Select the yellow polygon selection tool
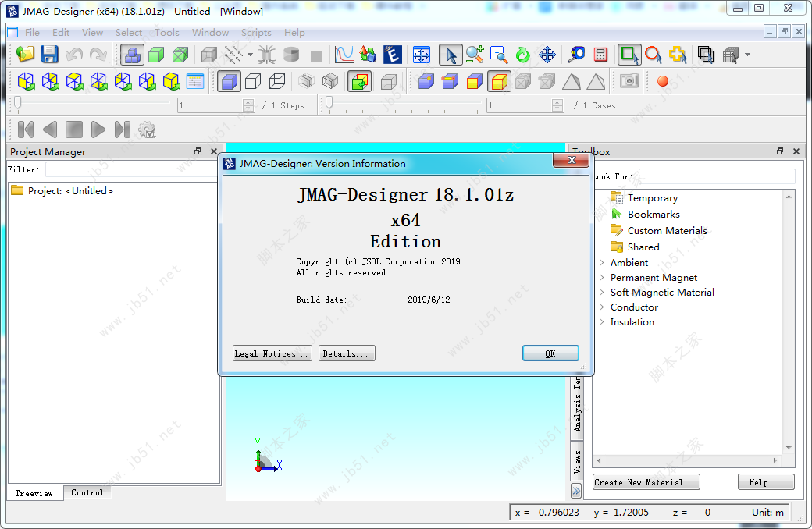 click(678, 55)
